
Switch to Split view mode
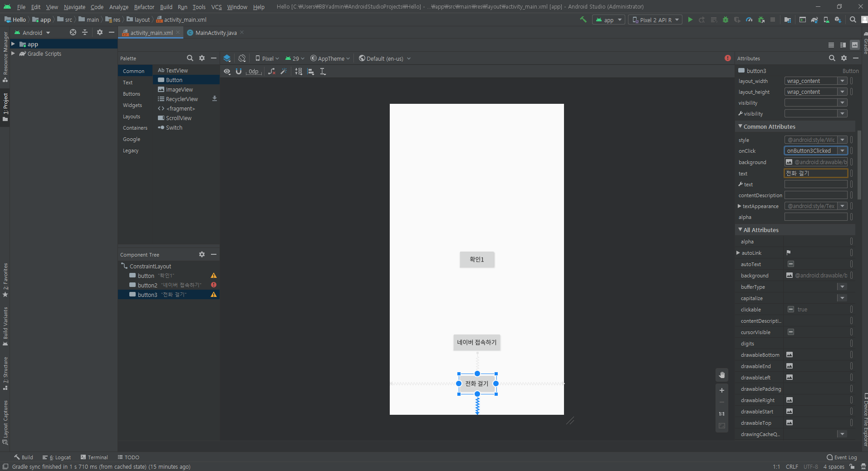[843, 45]
